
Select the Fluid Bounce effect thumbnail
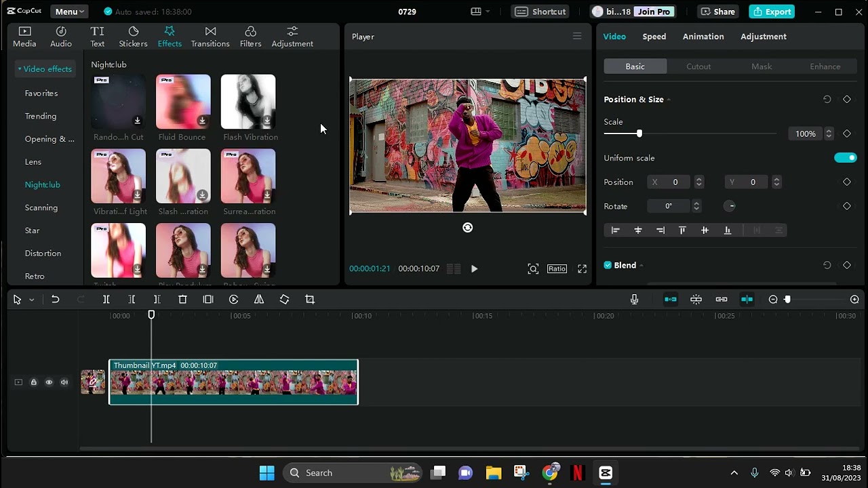pos(183,102)
